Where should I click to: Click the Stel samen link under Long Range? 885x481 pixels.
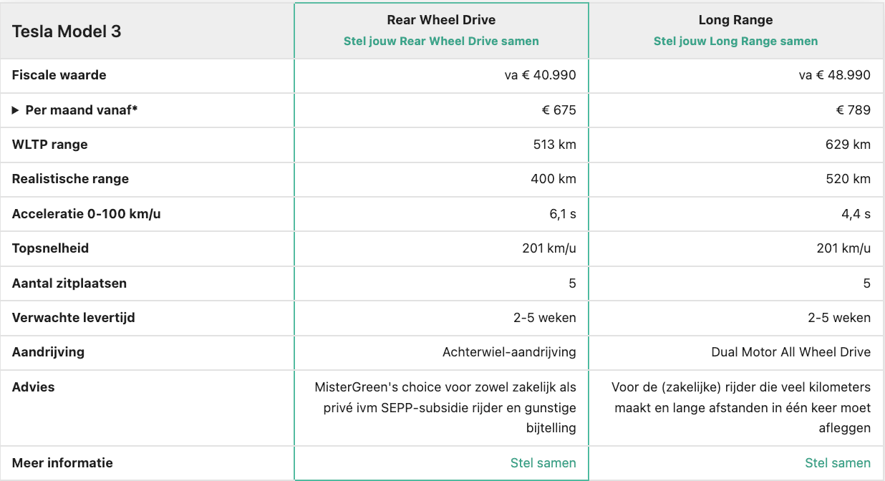click(x=838, y=463)
